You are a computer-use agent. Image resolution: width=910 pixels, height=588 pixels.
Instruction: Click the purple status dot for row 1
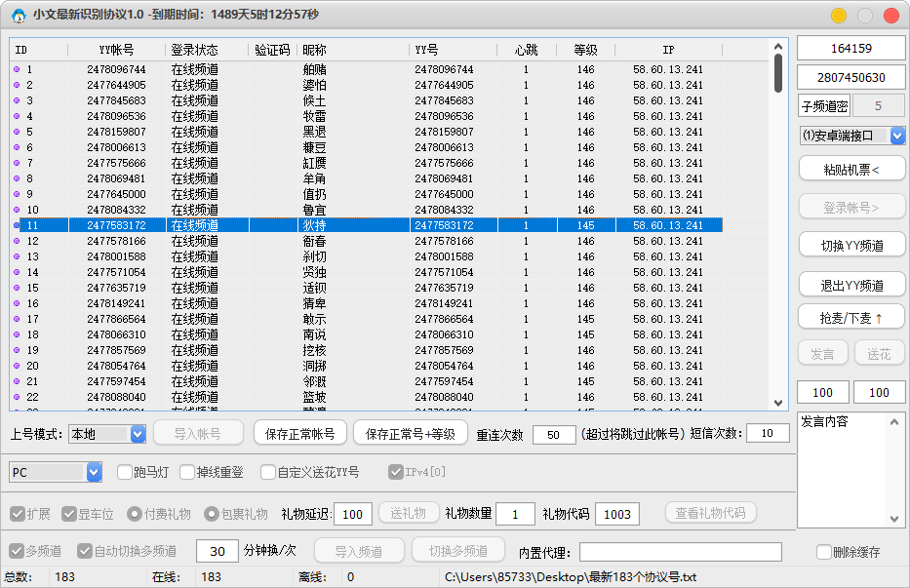(17, 69)
